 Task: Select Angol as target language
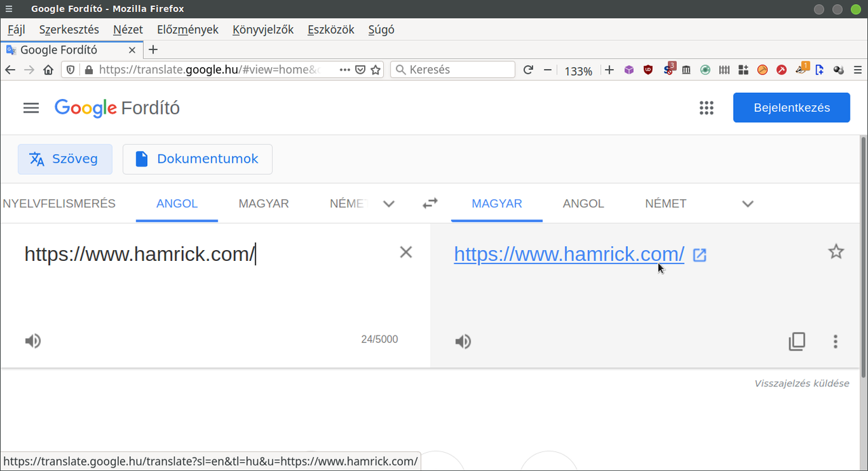pyautogui.click(x=583, y=203)
